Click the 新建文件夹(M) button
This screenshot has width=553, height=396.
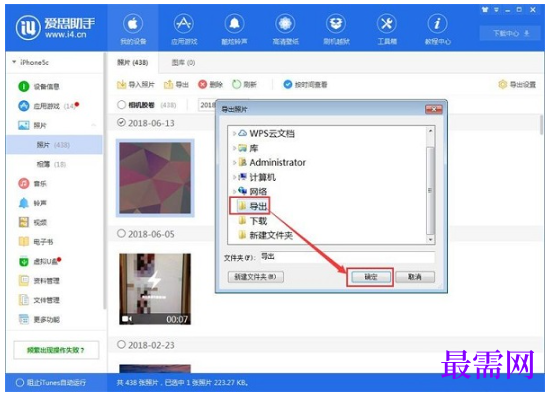[x=255, y=277]
